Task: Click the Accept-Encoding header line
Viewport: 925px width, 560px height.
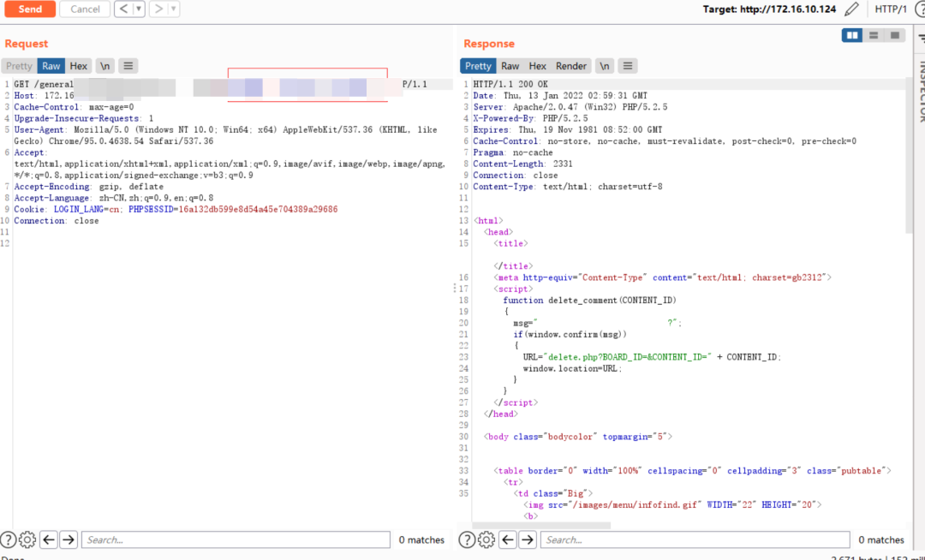Action: coord(88,187)
